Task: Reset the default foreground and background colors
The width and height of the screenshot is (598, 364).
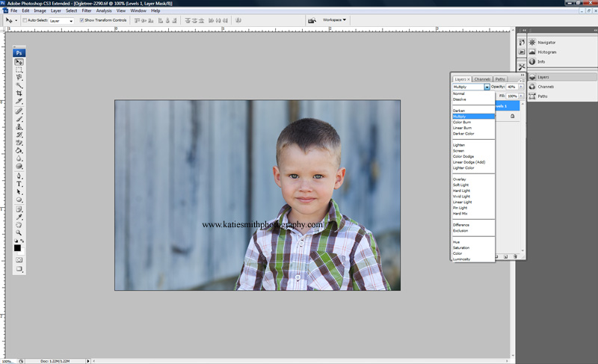Action: click(16, 241)
